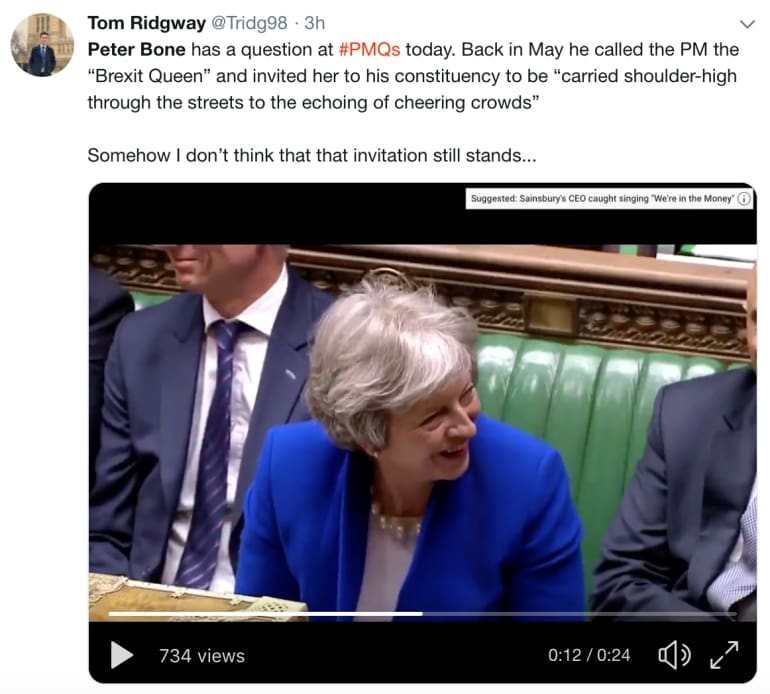Open the #PMQs hashtag

(369, 50)
